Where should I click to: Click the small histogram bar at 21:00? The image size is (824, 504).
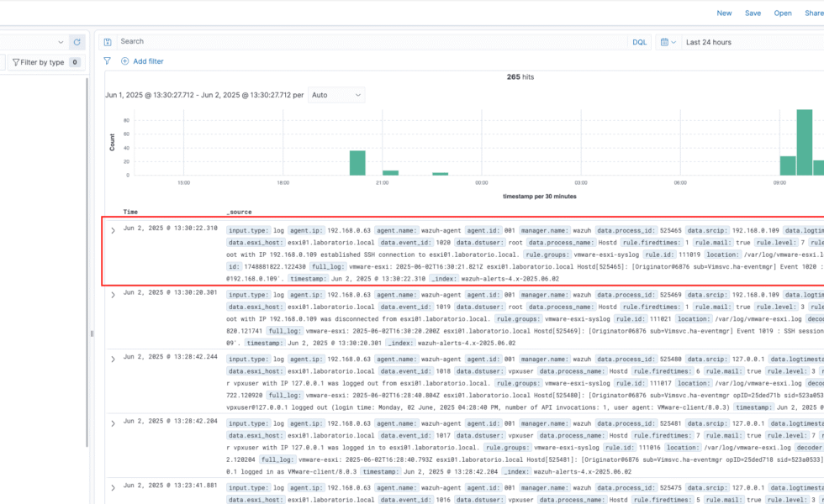point(390,173)
